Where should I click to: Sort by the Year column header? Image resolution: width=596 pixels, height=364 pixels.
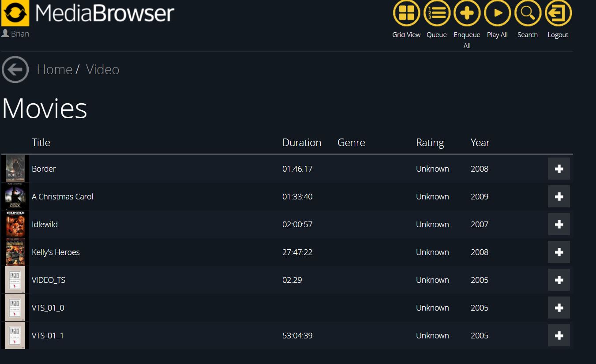click(x=480, y=143)
